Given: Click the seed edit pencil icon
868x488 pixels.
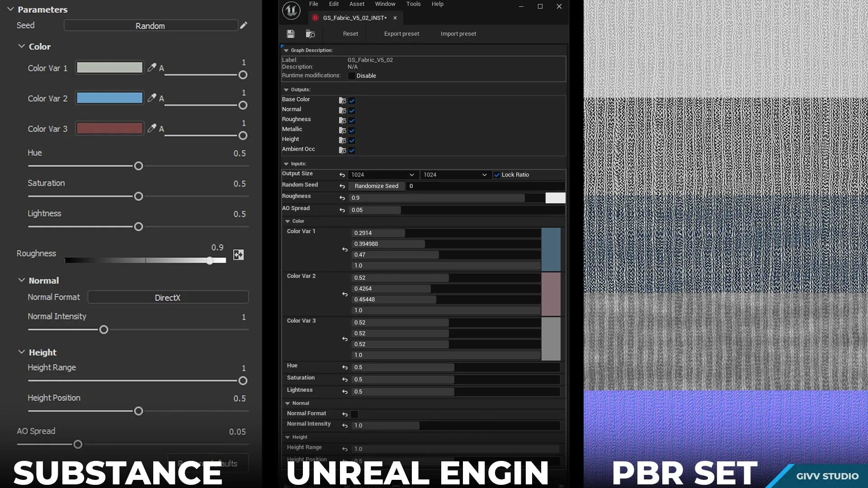Looking at the screenshot, I should (x=244, y=25).
